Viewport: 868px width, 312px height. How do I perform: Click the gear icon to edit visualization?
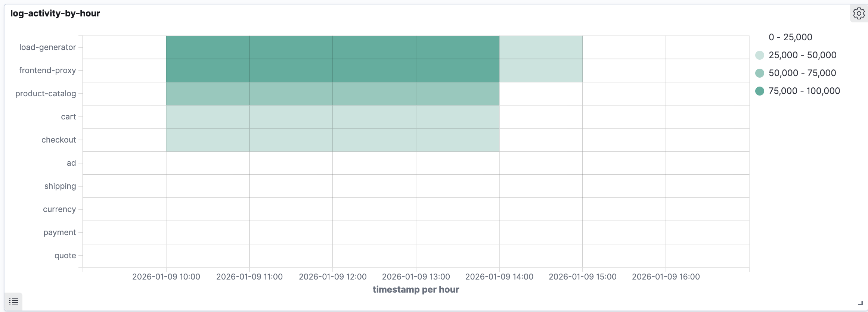[859, 13]
